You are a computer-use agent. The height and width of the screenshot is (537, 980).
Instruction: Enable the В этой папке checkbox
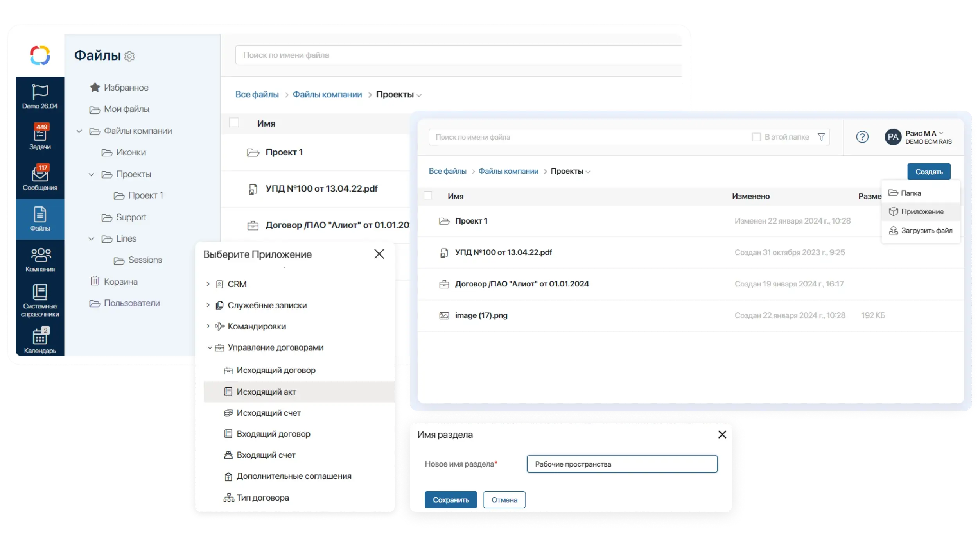[756, 137]
